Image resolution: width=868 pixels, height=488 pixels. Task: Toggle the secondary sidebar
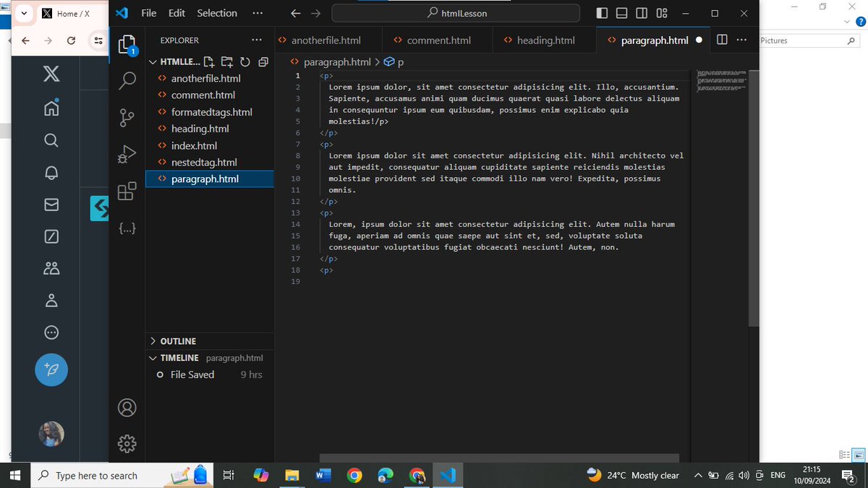642,13
